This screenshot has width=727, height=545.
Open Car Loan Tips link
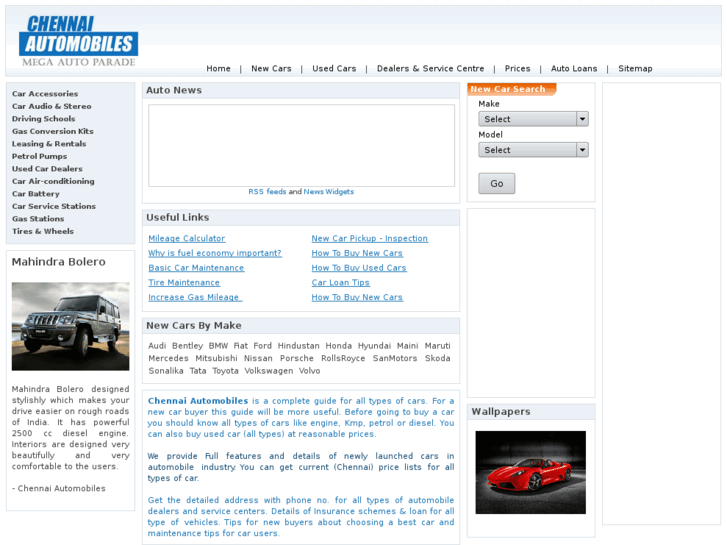(340, 283)
